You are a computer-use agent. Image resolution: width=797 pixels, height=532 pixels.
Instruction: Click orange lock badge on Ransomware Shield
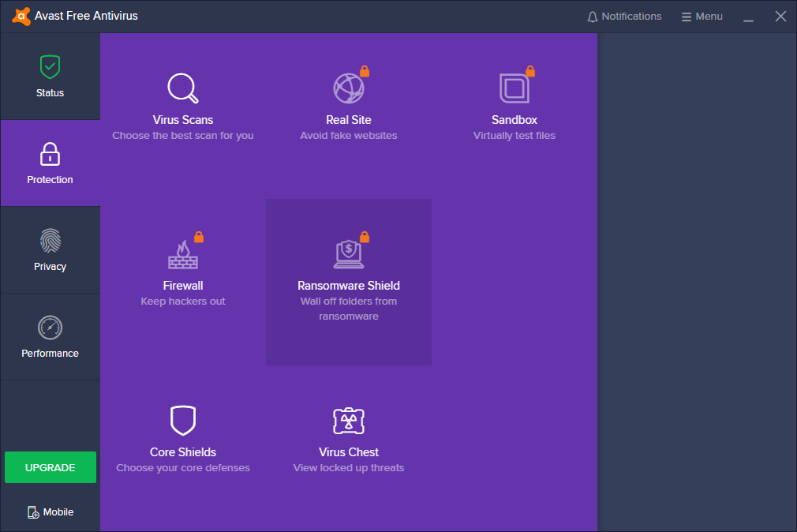pyautogui.click(x=365, y=237)
